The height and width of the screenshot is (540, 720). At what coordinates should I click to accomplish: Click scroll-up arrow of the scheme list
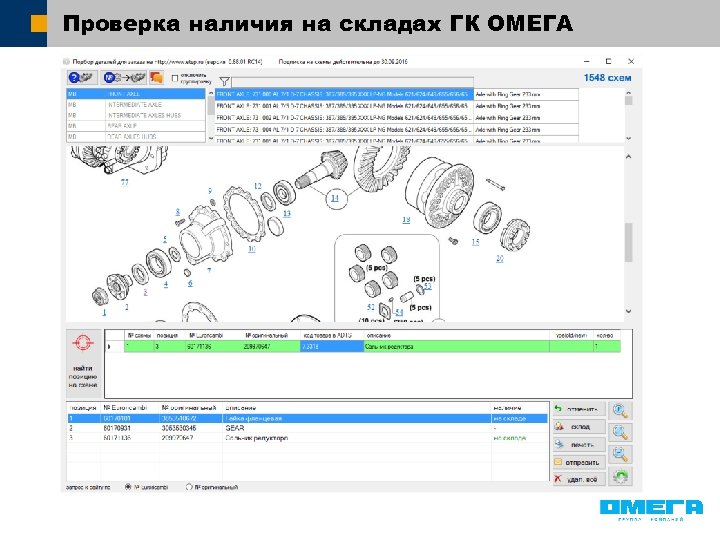tap(629, 93)
